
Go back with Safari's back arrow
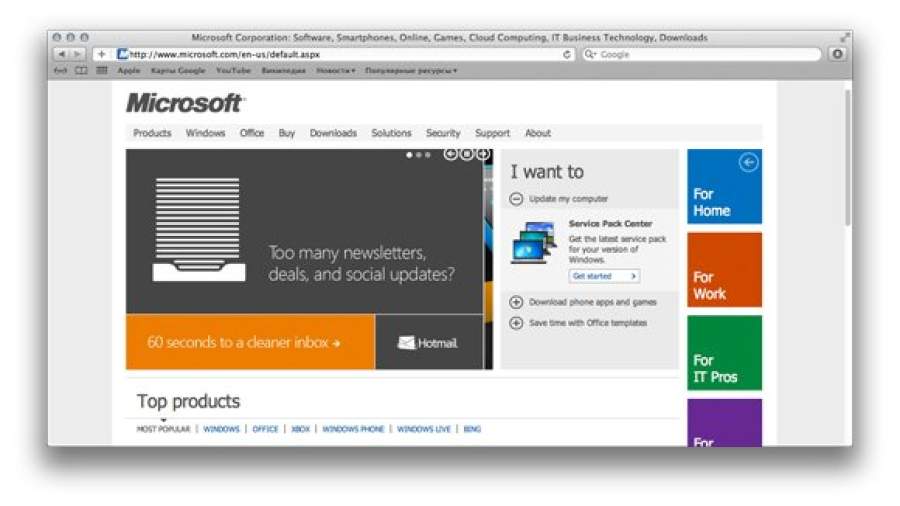[61, 54]
